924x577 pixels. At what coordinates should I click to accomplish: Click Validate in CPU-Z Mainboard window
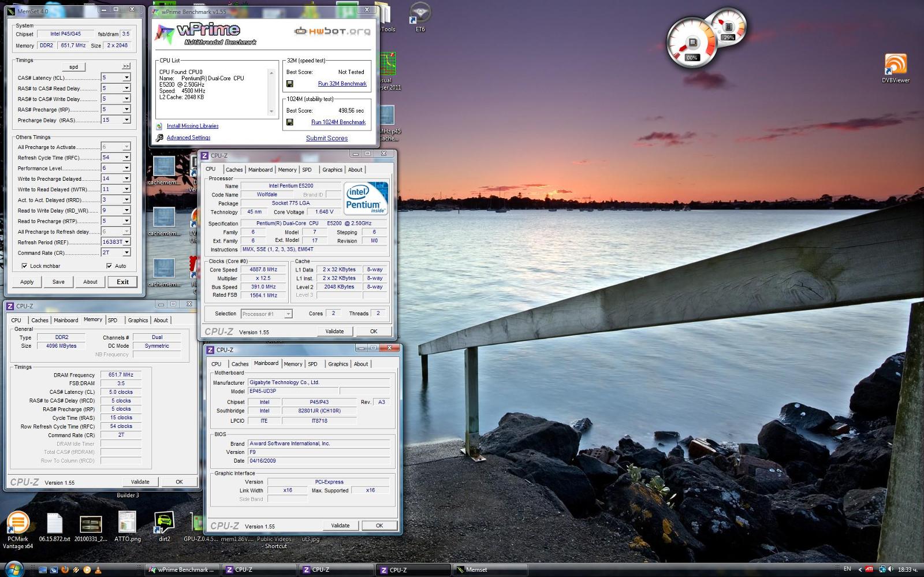(x=340, y=526)
